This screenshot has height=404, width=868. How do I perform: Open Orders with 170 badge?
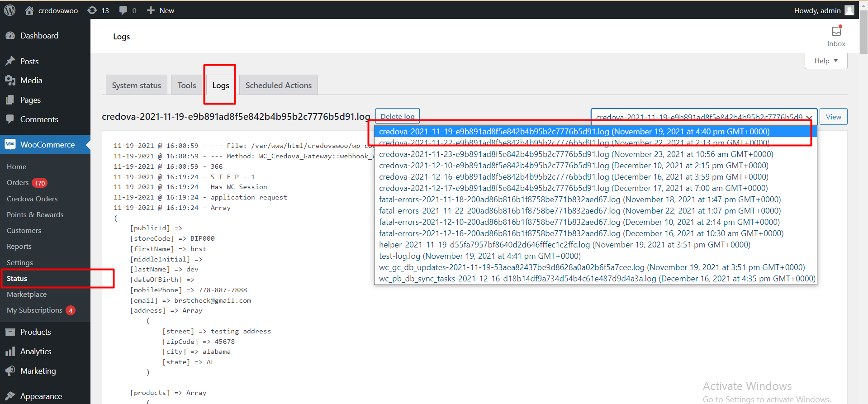pos(27,182)
